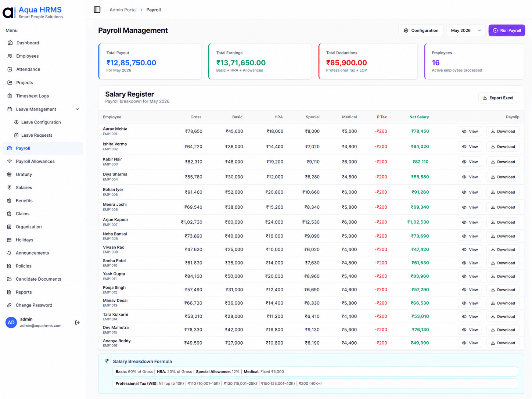Click the P.Tax column header
532x399 pixels.
[x=382, y=117]
